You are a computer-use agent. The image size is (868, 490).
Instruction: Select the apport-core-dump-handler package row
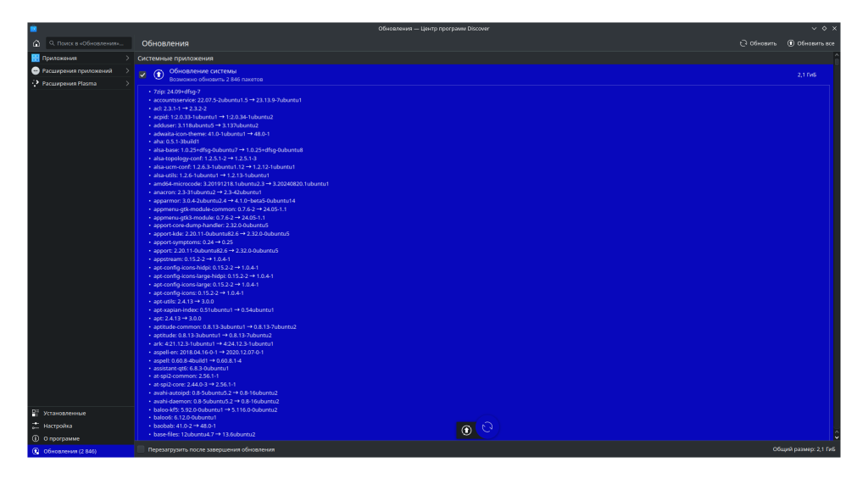click(211, 226)
